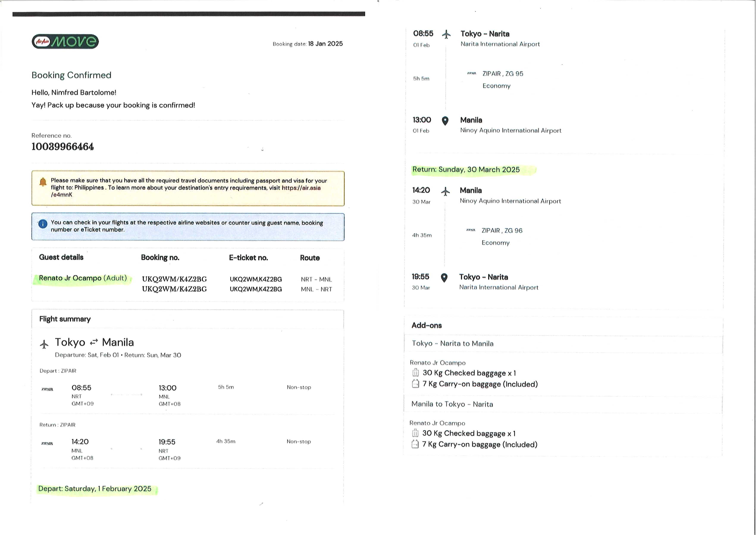The image size is (756, 535).
Task: Click airplane icon beside 14:20 Manila departure
Action: (445, 191)
